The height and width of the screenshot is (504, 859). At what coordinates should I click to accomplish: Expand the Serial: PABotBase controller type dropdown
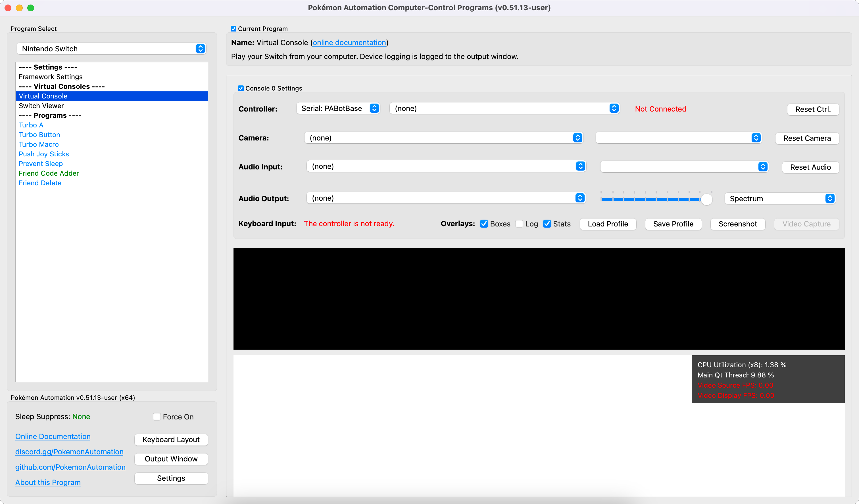[x=338, y=108]
